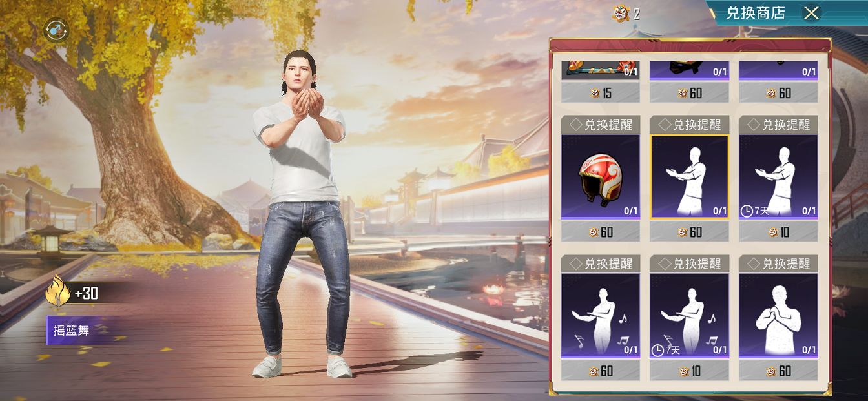Toggle 兑换提醒 above the bottom-left dance emote
This screenshot has height=401, width=868.
tap(600, 263)
